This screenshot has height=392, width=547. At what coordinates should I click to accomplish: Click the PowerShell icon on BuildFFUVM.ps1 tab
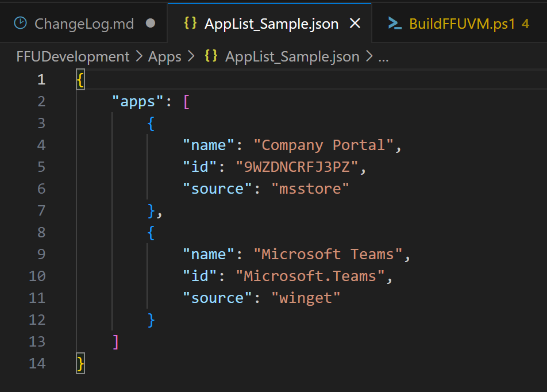pyautogui.click(x=395, y=24)
